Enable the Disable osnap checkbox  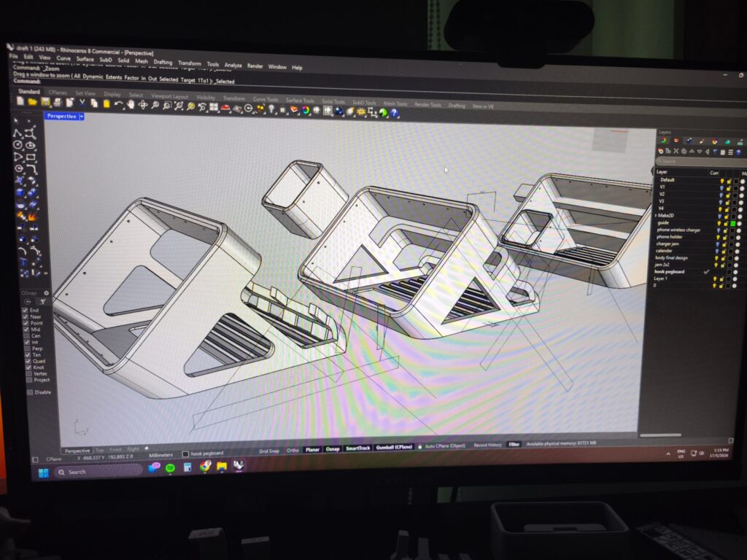30,392
